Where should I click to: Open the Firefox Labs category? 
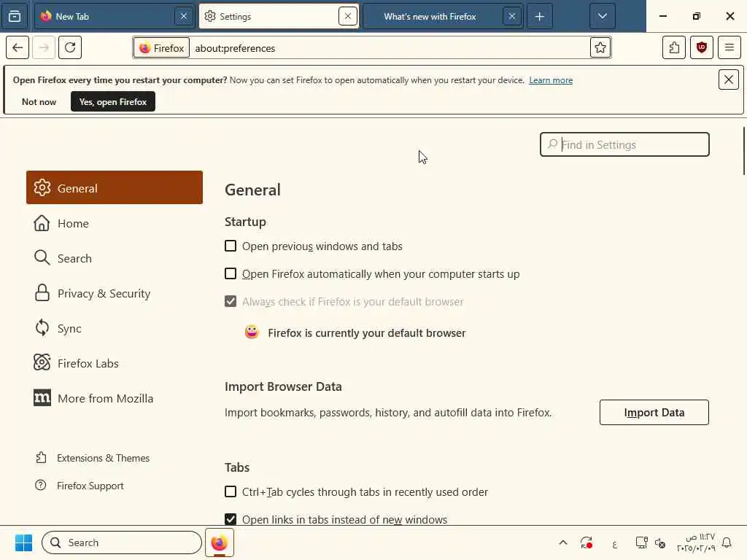tap(115, 363)
